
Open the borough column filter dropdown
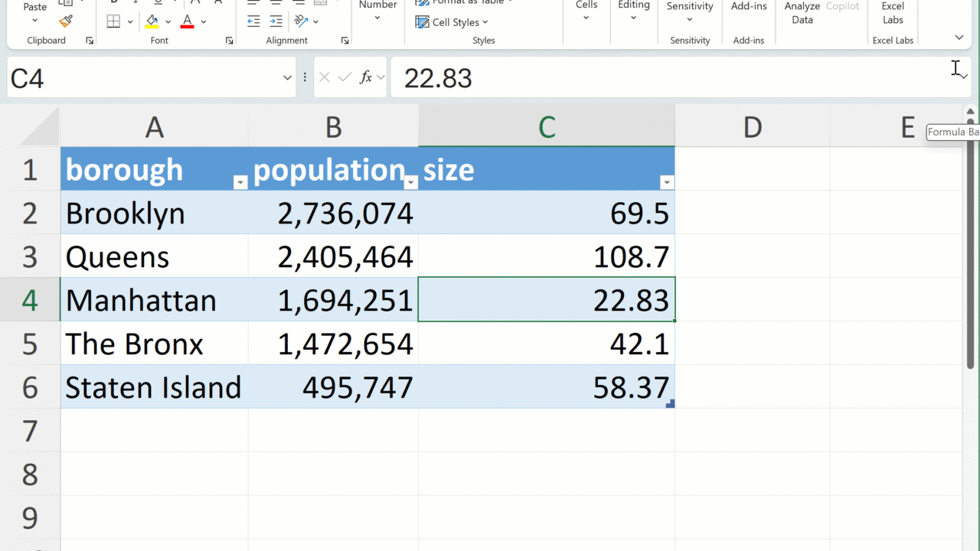click(240, 182)
